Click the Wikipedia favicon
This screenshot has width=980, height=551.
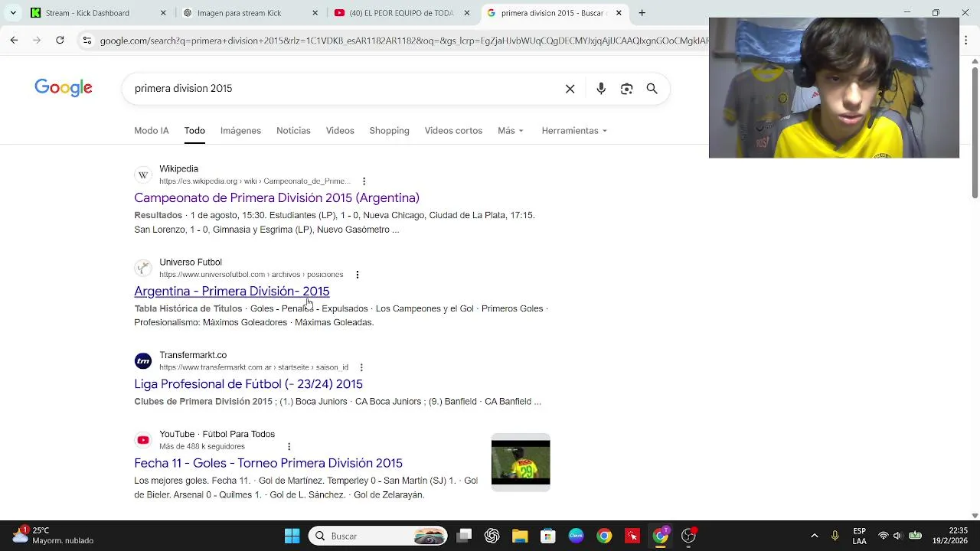click(x=143, y=174)
